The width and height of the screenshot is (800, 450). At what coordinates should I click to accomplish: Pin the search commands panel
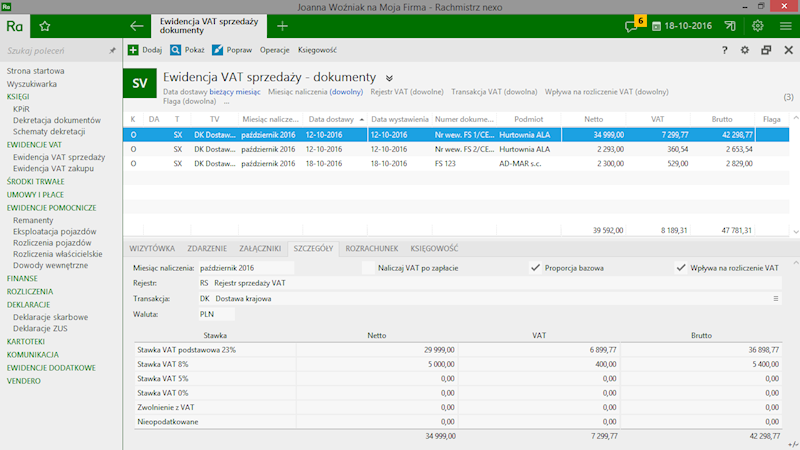pyautogui.click(x=112, y=51)
